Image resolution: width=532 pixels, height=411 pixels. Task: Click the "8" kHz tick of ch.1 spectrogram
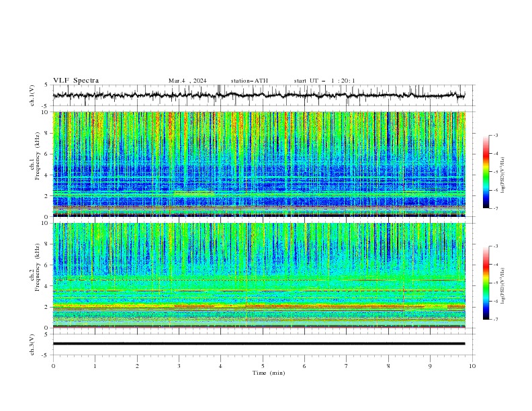[x=47, y=133]
